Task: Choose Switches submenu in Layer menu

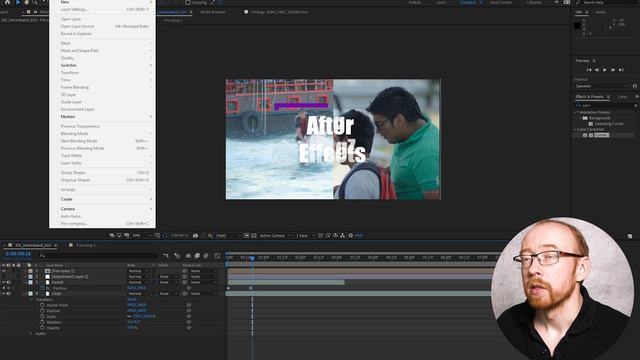Action: [102, 65]
